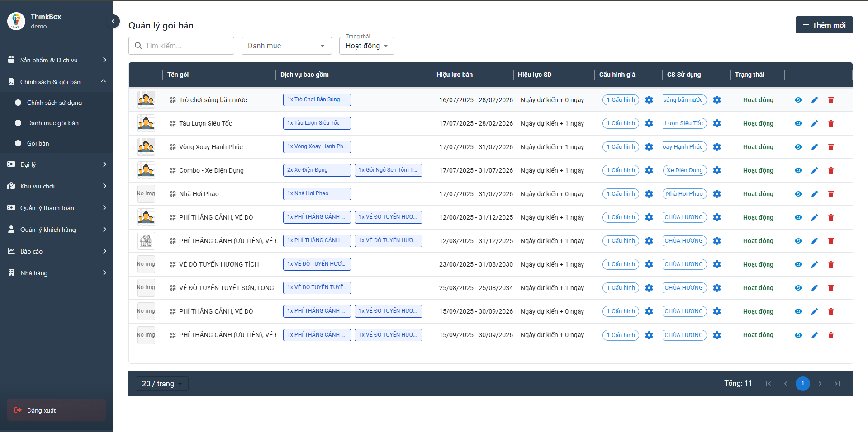
Task: Delete the Tàu Lượn Siêu Tốc package
Action: [830, 123]
